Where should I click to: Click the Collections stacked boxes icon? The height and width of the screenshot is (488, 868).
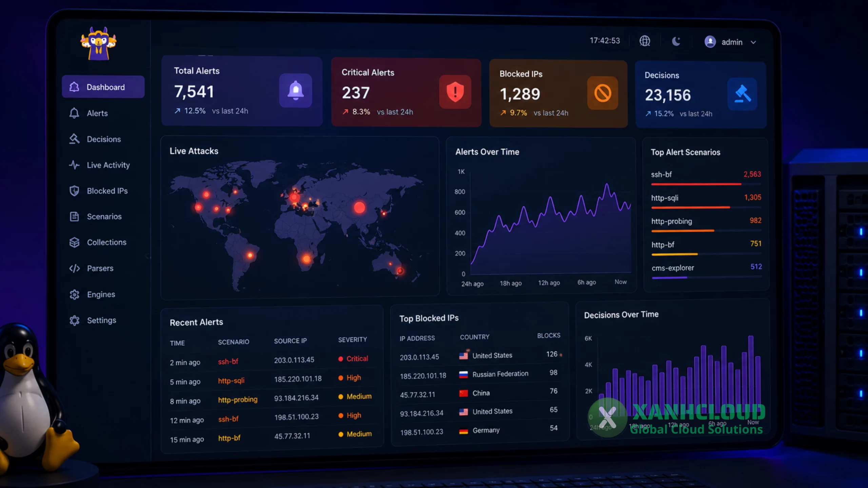tap(74, 242)
